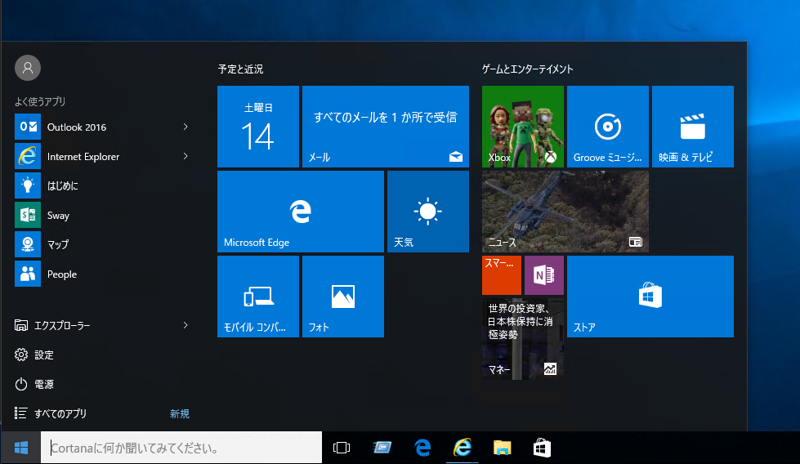Click the Windows Start button
Viewport: 800px width, 464px height.
pyautogui.click(x=20, y=447)
